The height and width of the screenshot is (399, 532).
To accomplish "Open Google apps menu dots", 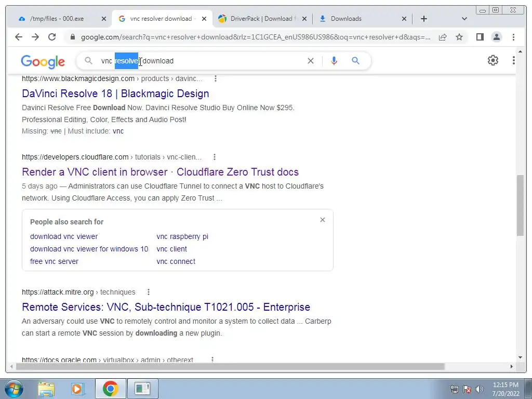I will (514, 60).
